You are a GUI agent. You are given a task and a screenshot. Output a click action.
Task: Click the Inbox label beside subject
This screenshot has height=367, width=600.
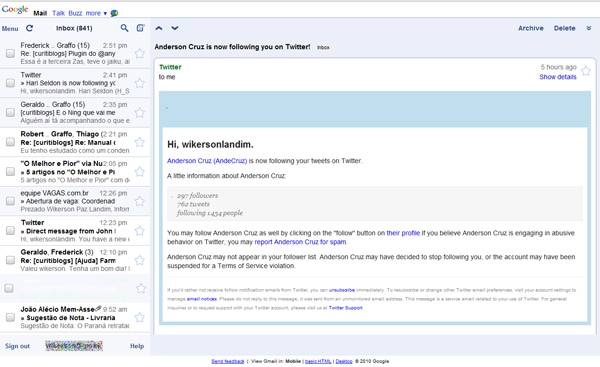pos(323,47)
